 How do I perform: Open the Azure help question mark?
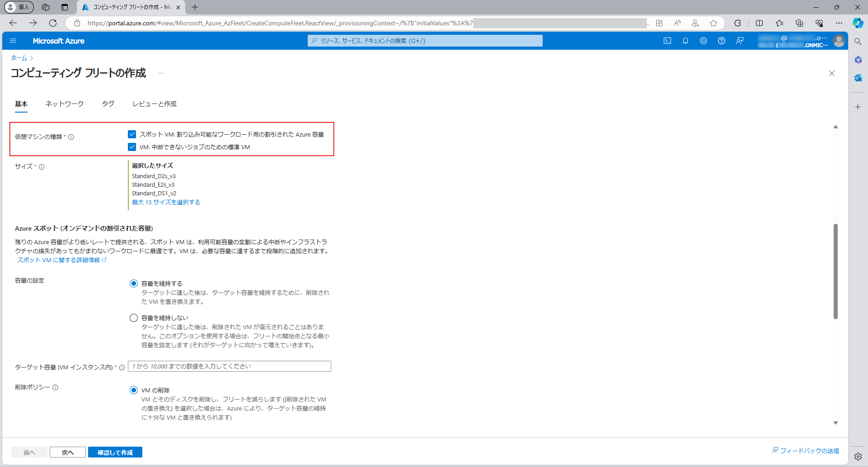pos(722,41)
